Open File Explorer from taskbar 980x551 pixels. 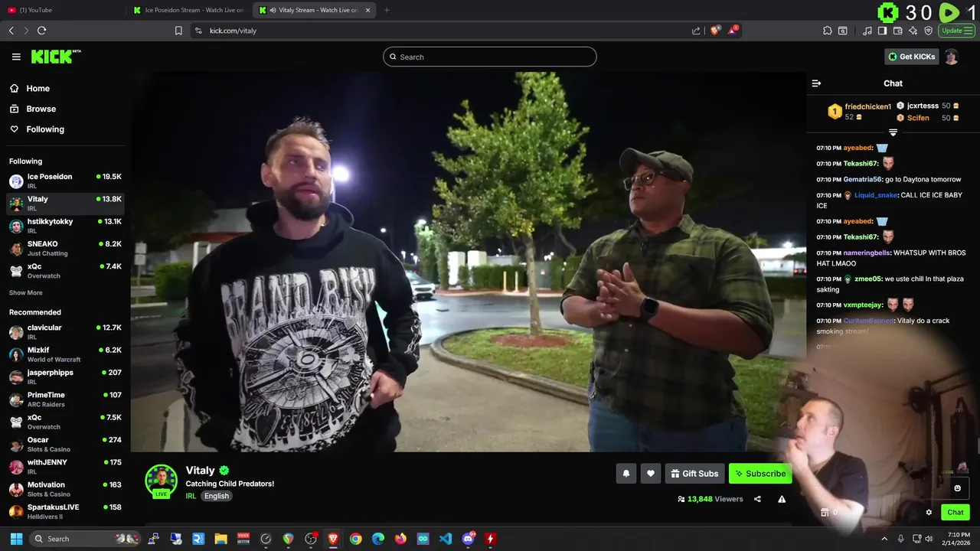pos(220,539)
